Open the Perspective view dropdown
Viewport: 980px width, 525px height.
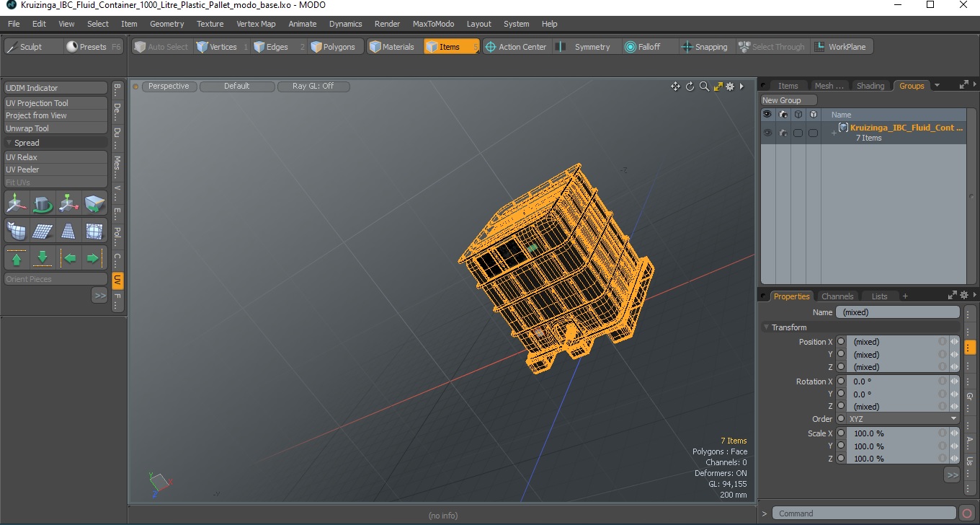point(169,87)
